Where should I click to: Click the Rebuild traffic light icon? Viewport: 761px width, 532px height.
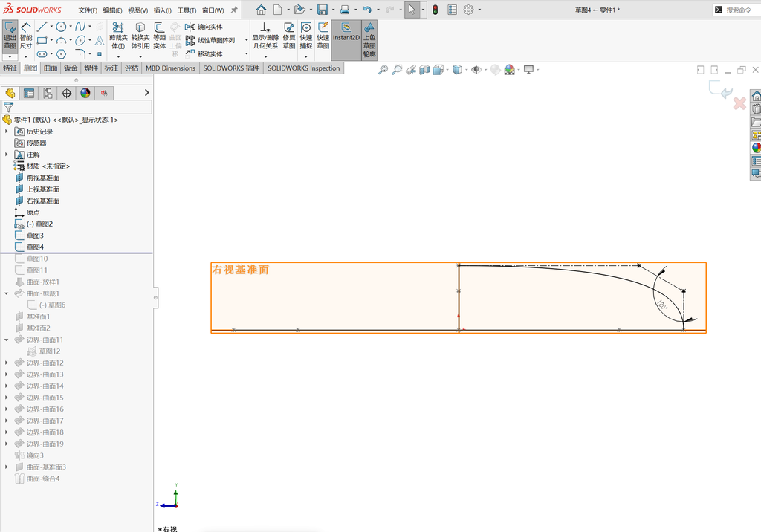click(435, 10)
